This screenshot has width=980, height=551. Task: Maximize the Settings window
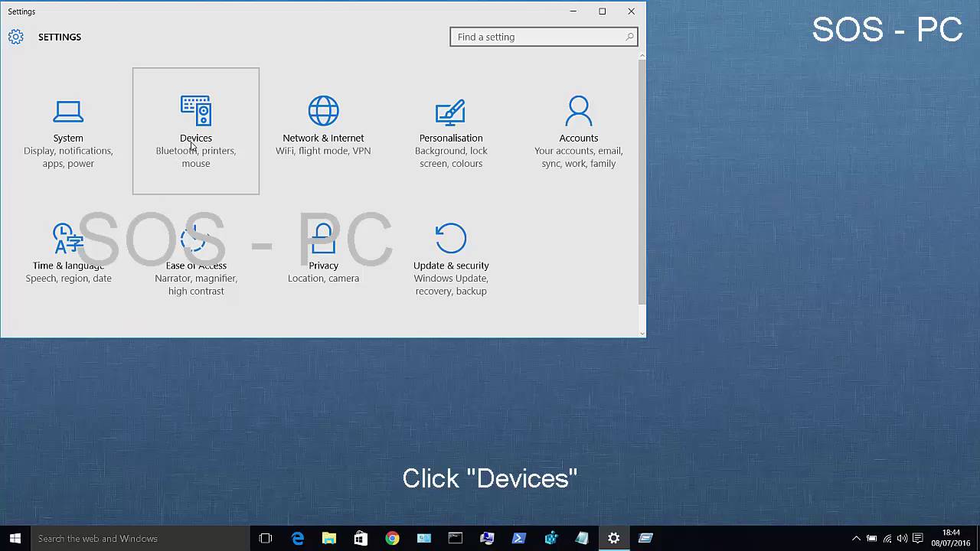(x=603, y=11)
